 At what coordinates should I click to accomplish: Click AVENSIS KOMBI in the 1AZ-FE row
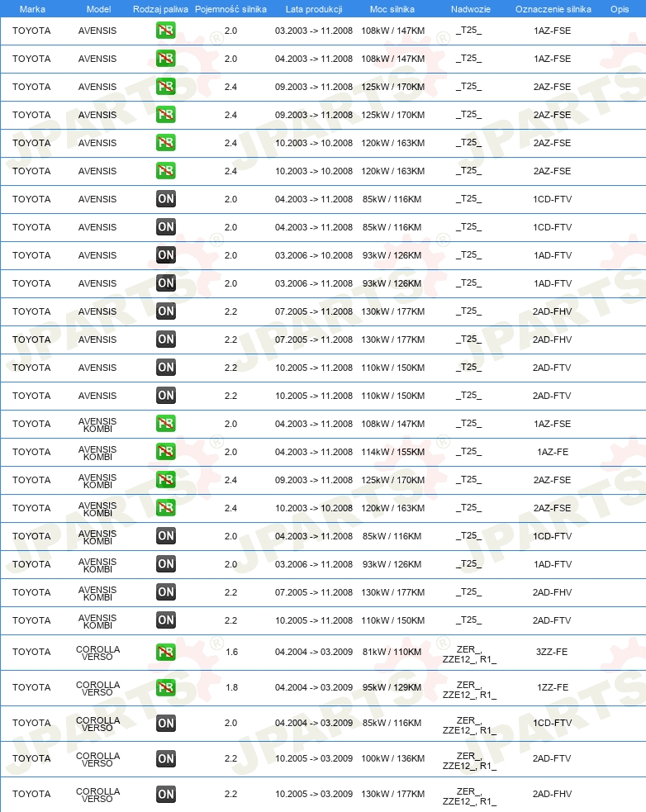[x=97, y=453]
